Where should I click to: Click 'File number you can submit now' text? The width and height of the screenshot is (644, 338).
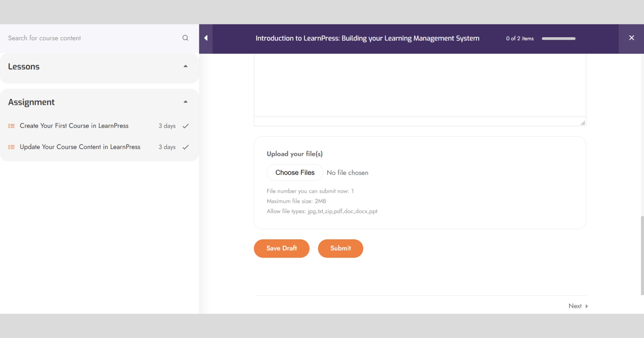pyautogui.click(x=310, y=191)
